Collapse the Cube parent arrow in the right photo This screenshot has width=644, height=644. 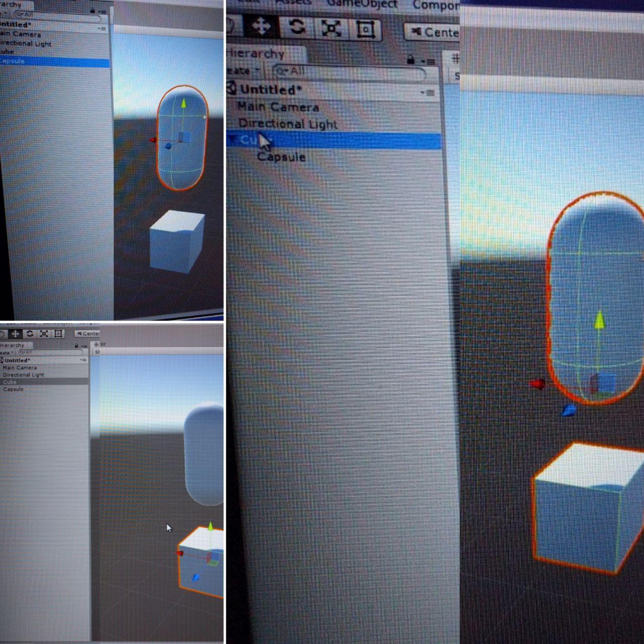[232, 139]
